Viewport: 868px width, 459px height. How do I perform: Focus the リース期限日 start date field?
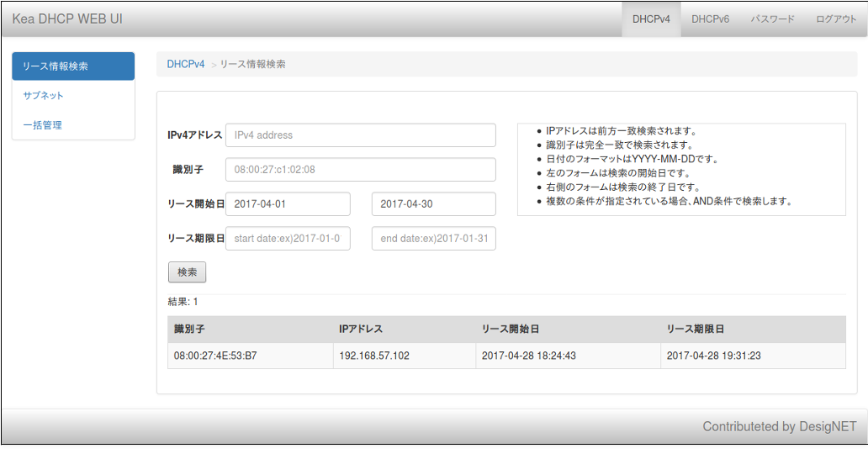[x=288, y=239]
